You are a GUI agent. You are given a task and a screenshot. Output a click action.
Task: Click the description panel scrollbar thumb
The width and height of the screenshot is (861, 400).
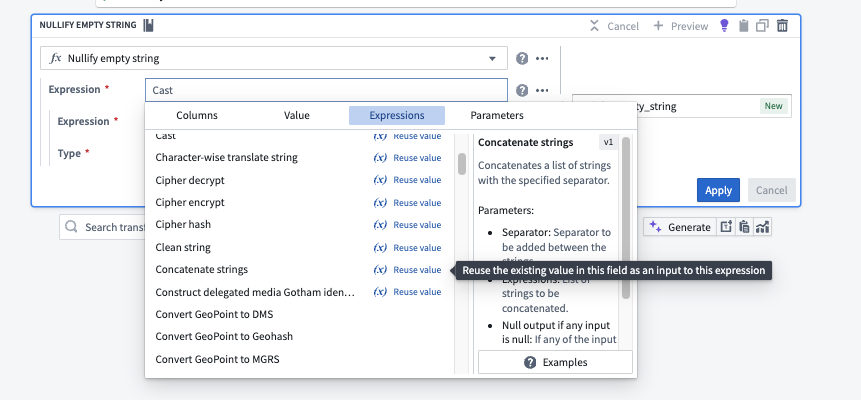pos(626,218)
